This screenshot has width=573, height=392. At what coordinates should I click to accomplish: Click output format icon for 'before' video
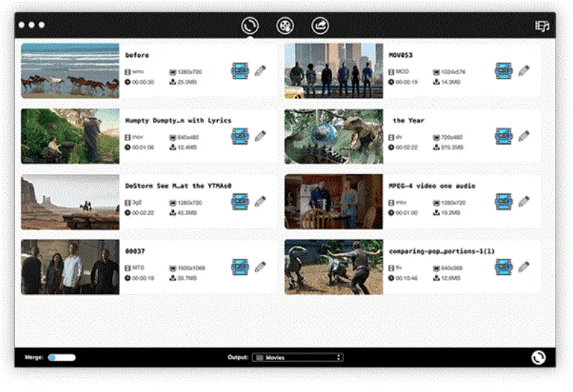tap(240, 70)
